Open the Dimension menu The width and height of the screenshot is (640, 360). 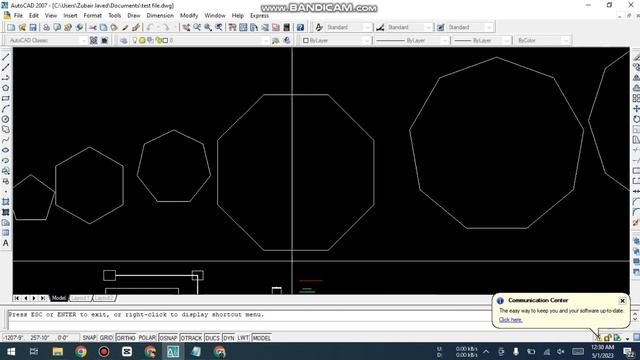coord(160,16)
